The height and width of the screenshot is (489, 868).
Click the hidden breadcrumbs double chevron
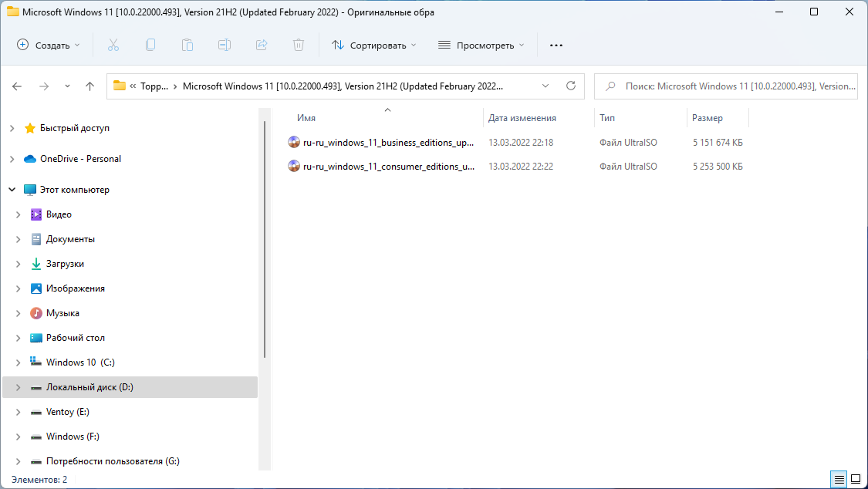click(133, 86)
